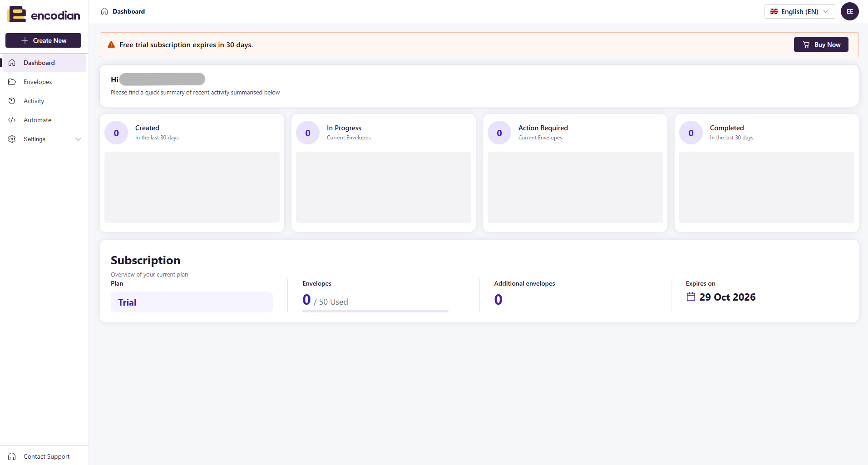Click the trial subscription expiry message
Image resolution: width=868 pixels, height=465 pixels.
[186, 45]
